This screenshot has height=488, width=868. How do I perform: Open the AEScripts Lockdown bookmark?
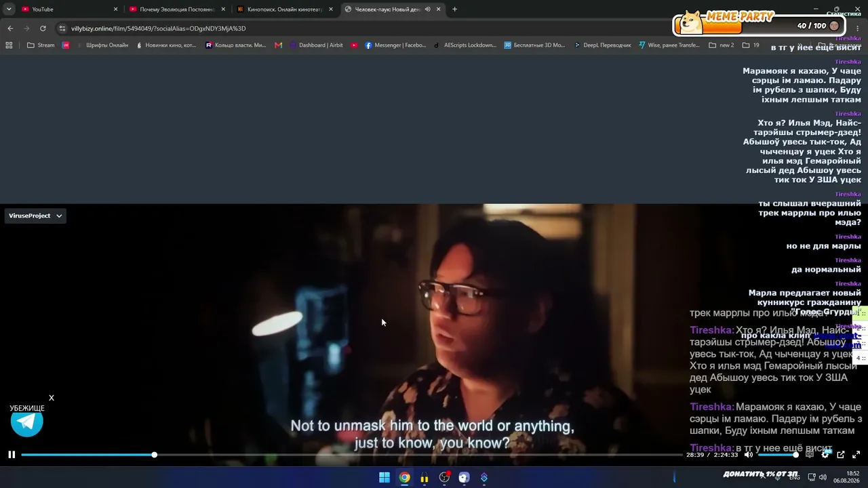[465, 45]
